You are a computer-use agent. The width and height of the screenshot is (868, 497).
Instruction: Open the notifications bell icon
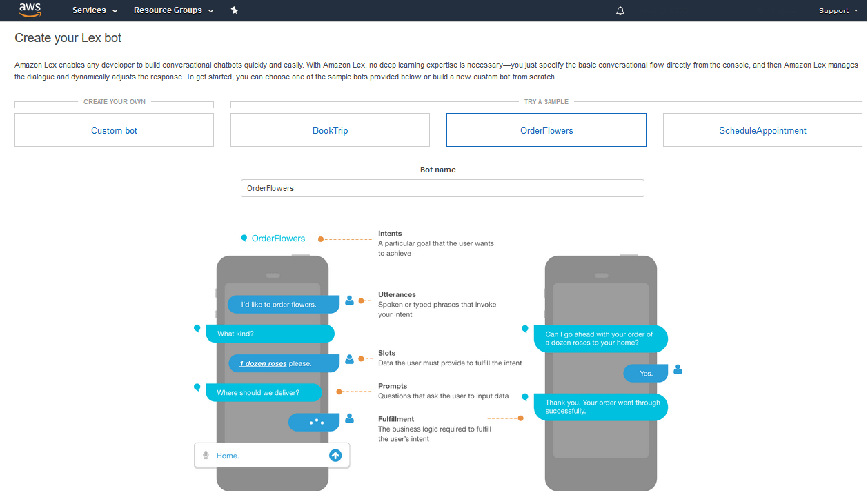(620, 11)
